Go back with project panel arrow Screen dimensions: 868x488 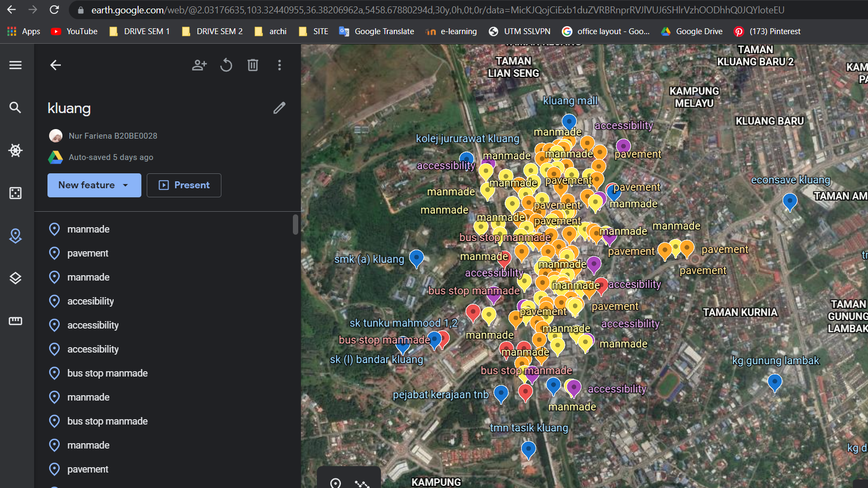tap(55, 65)
